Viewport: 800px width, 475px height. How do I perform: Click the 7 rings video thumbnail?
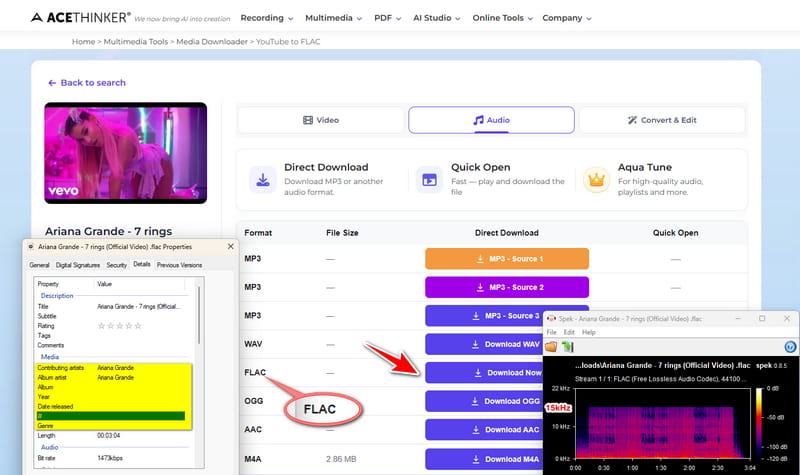[126, 153]
